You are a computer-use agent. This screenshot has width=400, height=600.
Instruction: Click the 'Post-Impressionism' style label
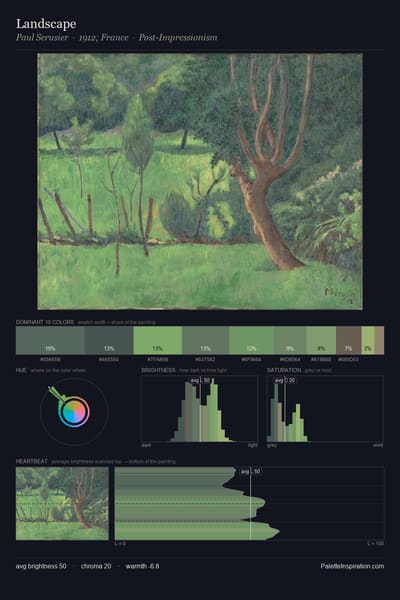click(x=178, y=38)
